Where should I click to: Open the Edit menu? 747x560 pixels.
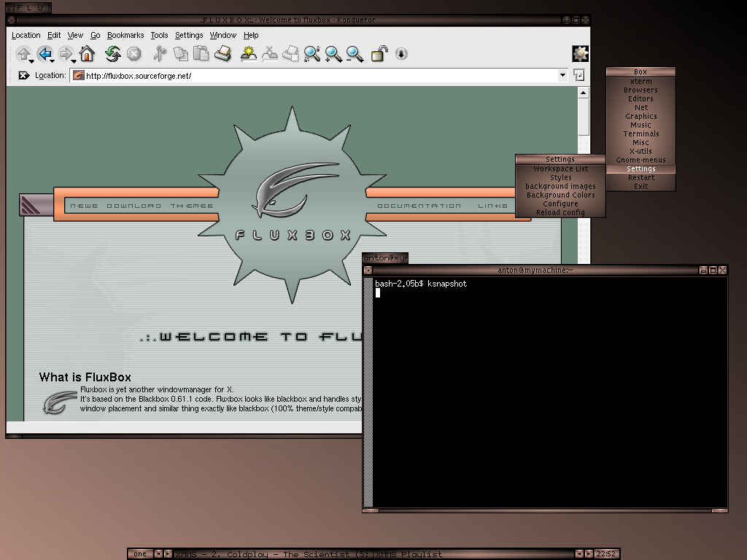pos(54,35)
